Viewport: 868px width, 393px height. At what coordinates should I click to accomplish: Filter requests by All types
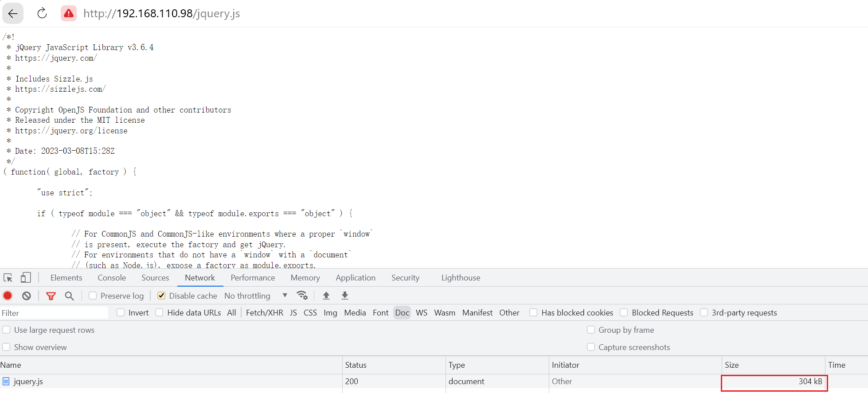click(x=231, y=313)
